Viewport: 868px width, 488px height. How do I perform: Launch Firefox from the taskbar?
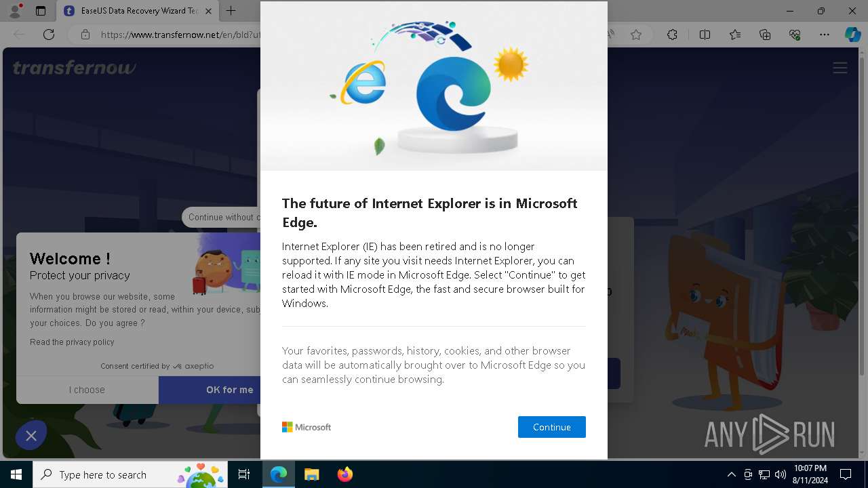(x=344, y=474)
